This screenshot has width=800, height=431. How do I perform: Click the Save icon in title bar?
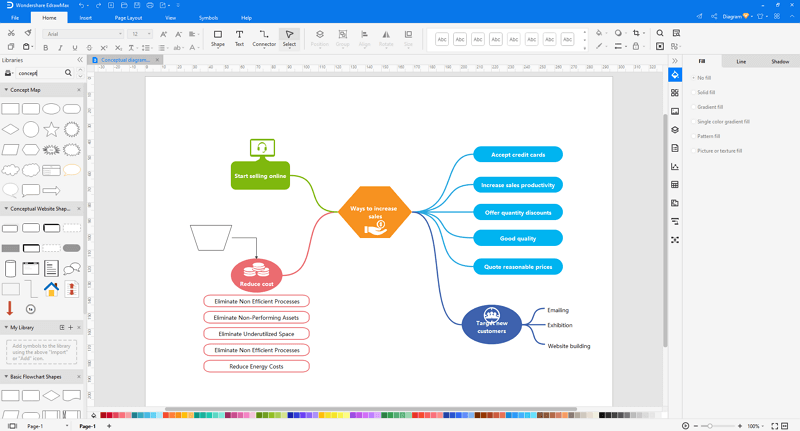(x=137, y=5)
